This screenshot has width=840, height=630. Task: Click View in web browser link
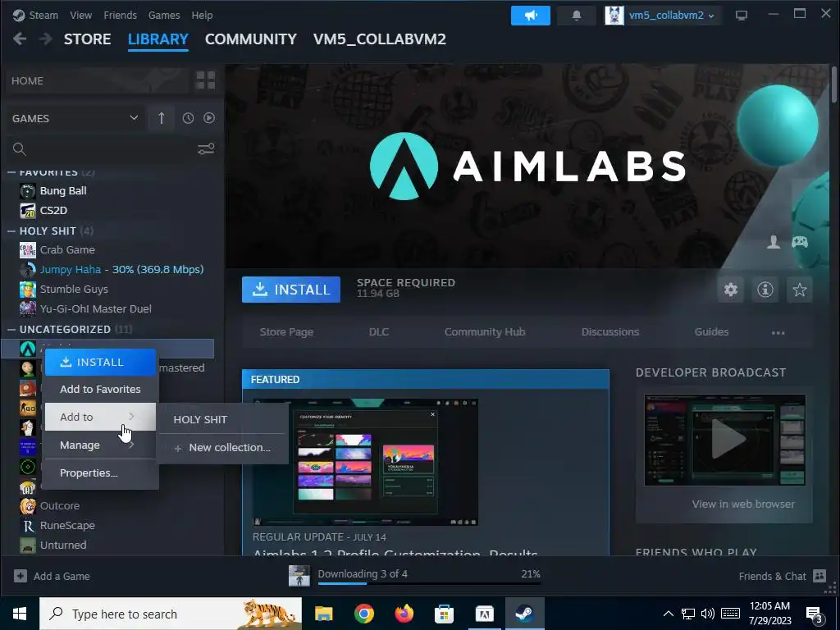pos(743,504)
